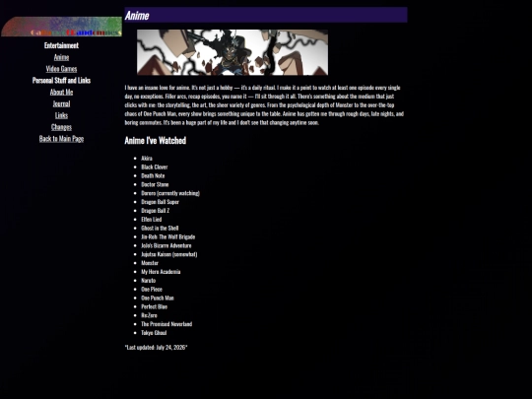Image resolution: width=532 pixels, height=399 pixels.
Task: Select Naruto list entry
Action: pos(148,281)
